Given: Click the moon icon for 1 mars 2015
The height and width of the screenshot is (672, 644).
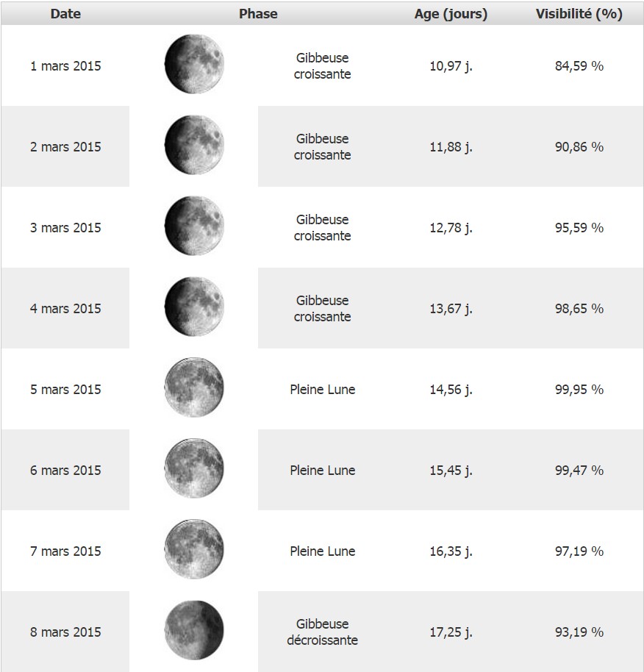Looking at the screenshot, I should [x=194, y=66].
